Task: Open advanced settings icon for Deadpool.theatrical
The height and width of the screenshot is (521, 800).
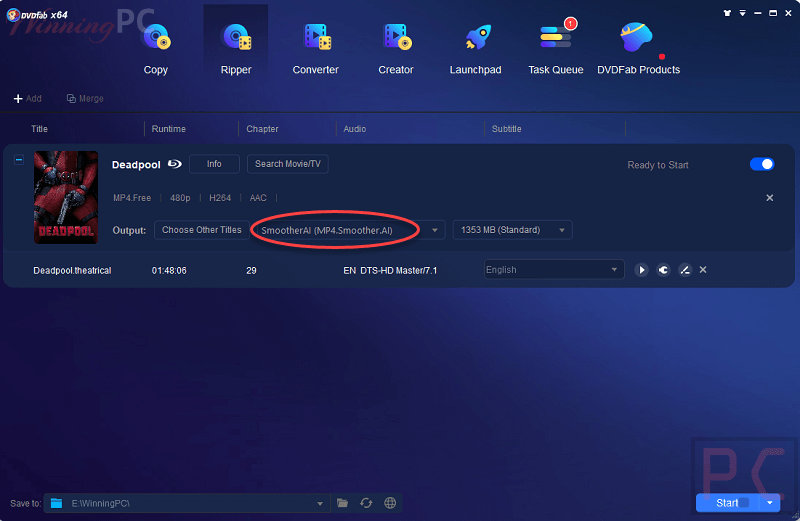Action: coord(663,270)
